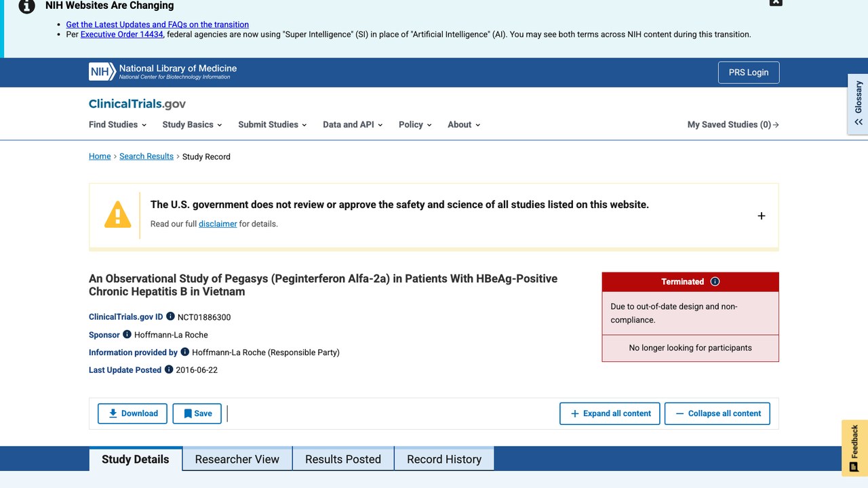The height and width of the screenshot is (488, 868).
Task: Open the disclaimer link
Action: coord(218,224)
